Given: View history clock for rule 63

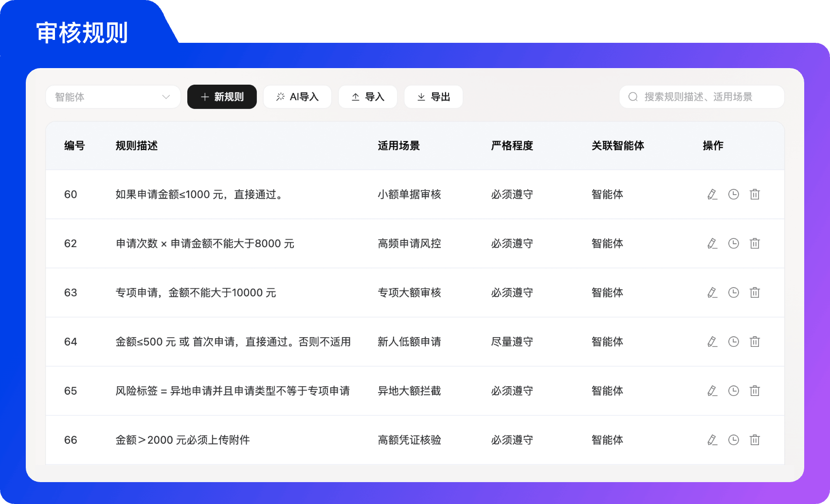Looking at the screenshot, I should (734, 293).
